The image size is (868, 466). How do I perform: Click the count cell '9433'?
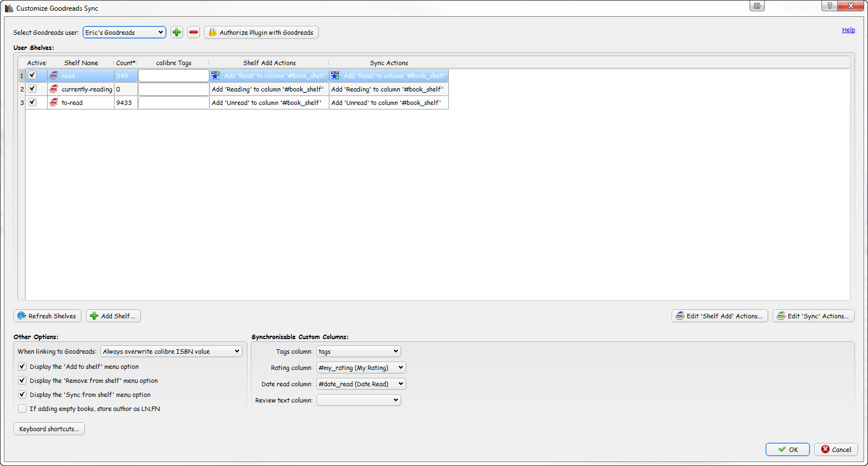(x=126, y=103)
